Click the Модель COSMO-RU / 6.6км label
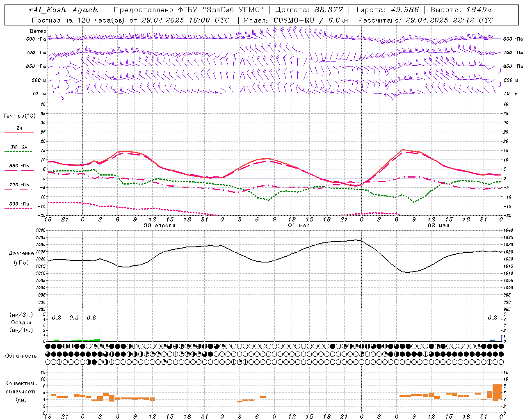Image resolution: width=525 pixels, height=420 pixels. click(296, 20)
